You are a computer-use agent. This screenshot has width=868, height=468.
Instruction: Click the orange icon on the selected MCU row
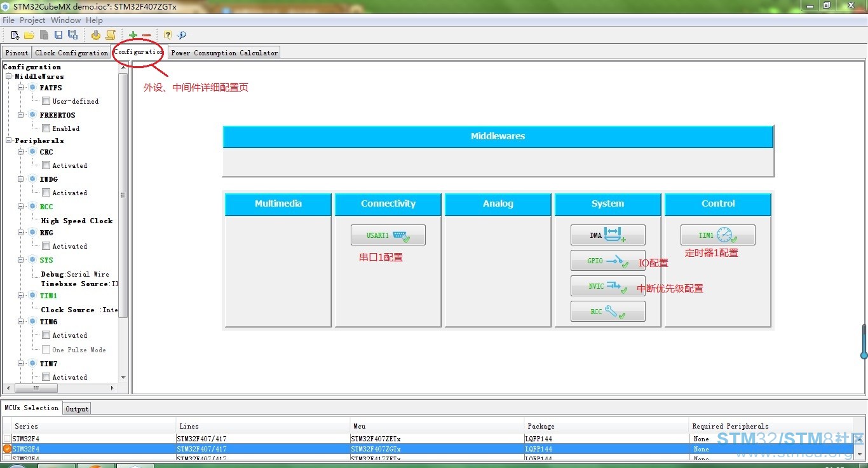(7, 449)
